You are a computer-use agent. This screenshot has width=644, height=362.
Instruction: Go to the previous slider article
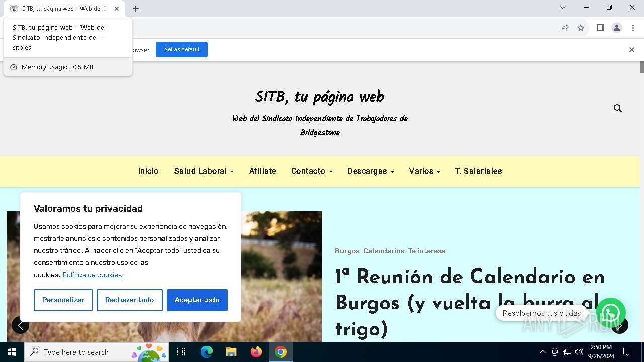(x=20, y=325)
